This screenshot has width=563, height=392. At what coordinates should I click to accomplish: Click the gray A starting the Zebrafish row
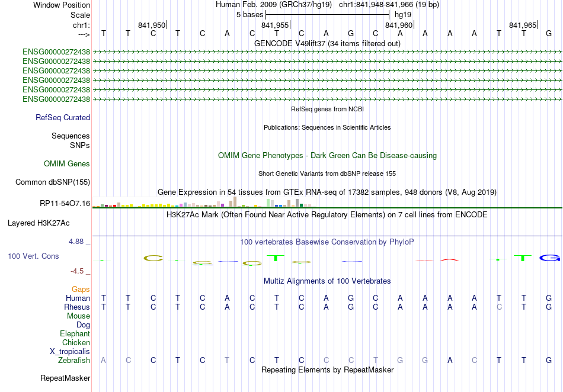click(x=103, y=360)
